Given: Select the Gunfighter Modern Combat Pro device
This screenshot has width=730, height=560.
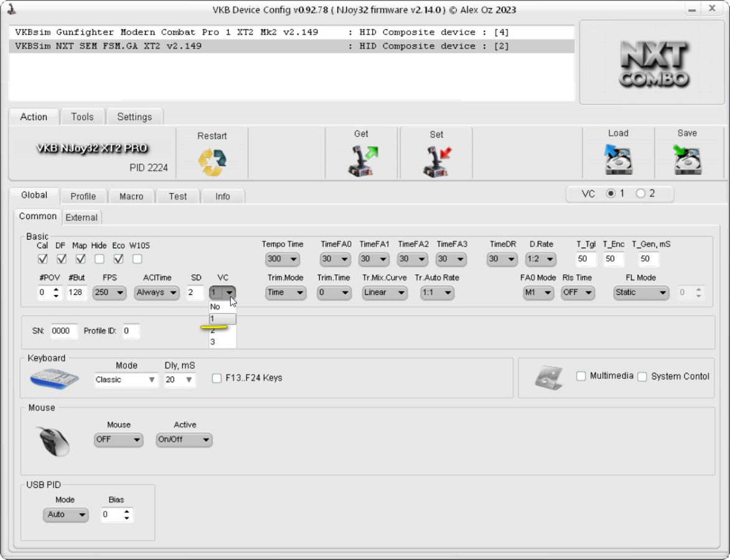Looking at the screenshot, I should click(x=166, y=32).
